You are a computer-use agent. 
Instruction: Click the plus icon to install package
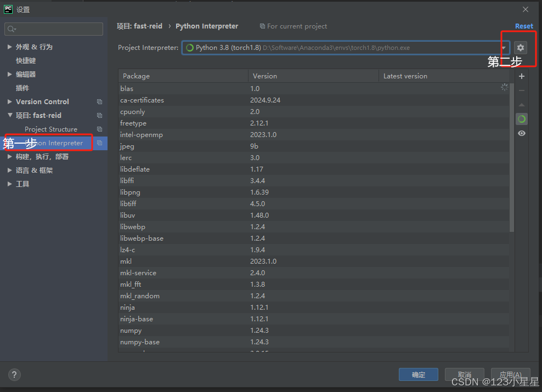[522, 76]
